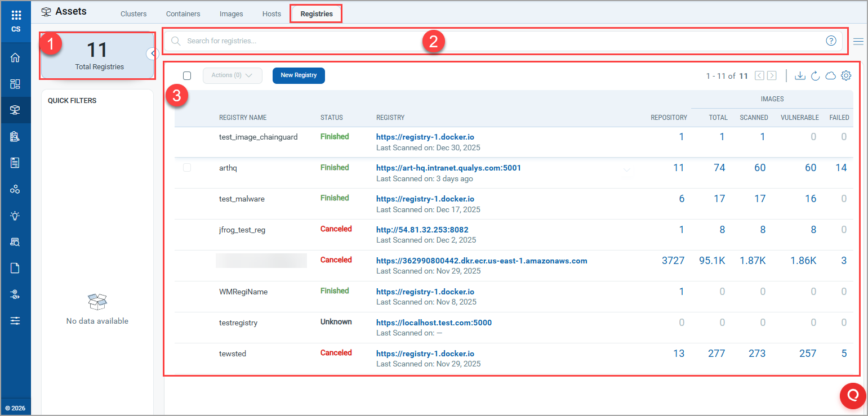This screenshot has width=868, height=416.
Task: Refresh the registry list
Action: coord(815,75)
